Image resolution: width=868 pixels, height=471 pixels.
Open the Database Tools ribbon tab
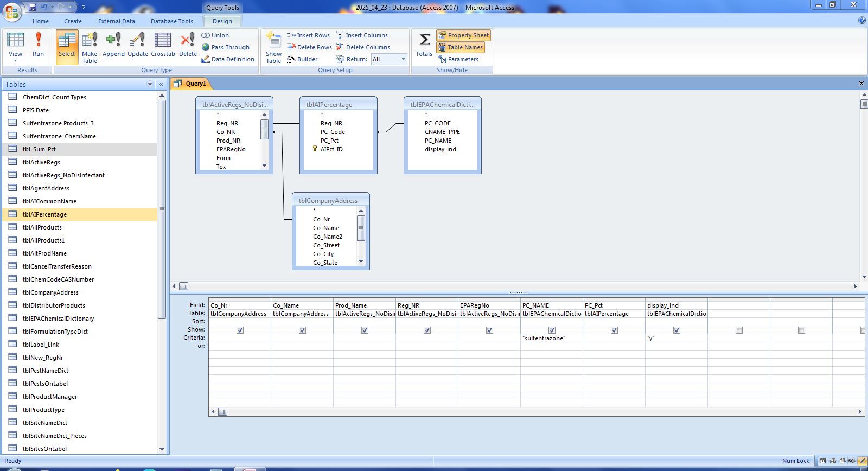pos(172,21)
